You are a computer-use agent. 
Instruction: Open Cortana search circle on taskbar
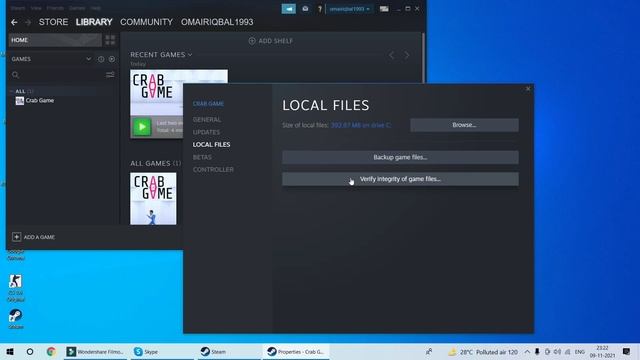pyautogui.click(x=30, y=351)
